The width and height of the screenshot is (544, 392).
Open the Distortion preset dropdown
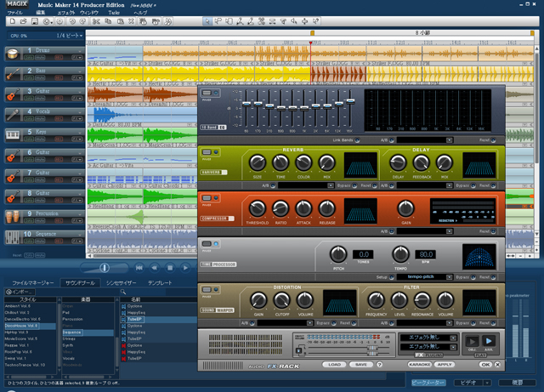pyautogui.click(x=309, y=323)
